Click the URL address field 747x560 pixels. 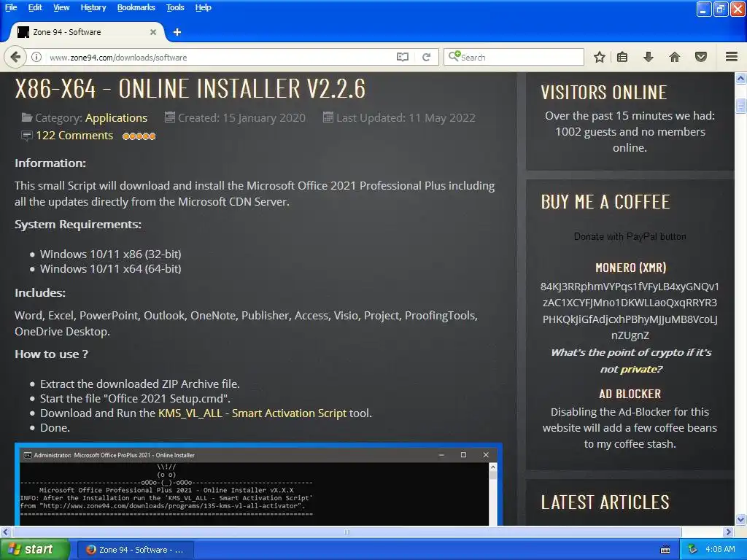[219, 57]
